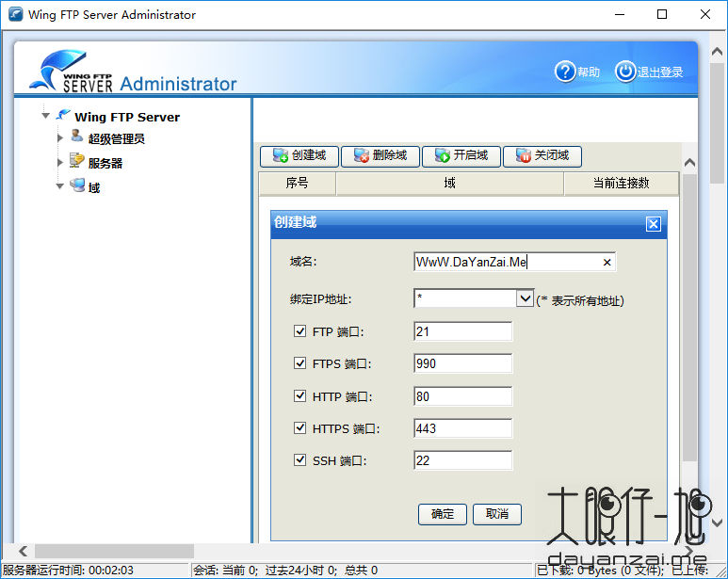Click the 帮助 link text
728x579 pixels.
coord(589,72)
